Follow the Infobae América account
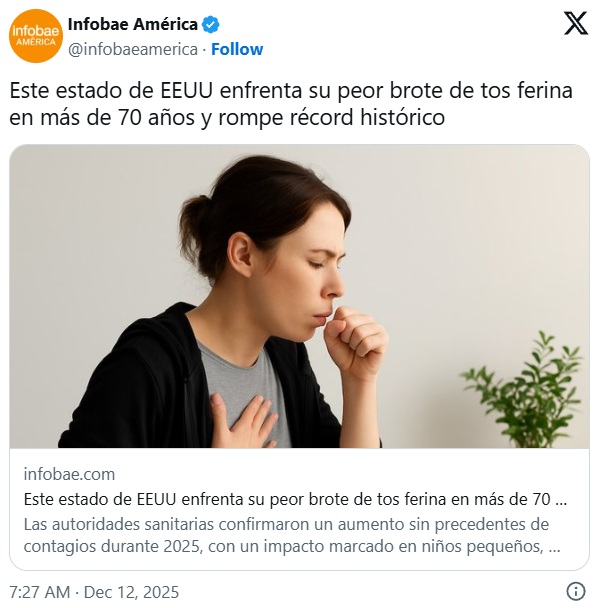The image size is (596, 608). click(237, 49)
